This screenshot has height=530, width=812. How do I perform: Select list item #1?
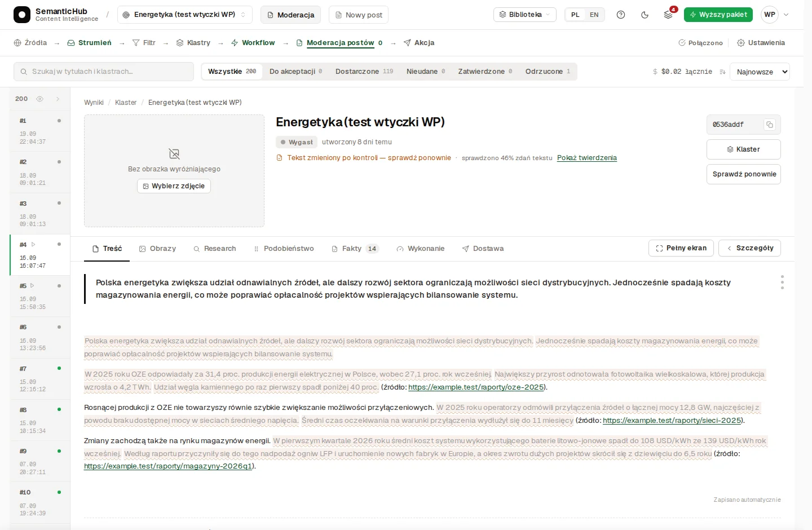(x=40, y=131)
